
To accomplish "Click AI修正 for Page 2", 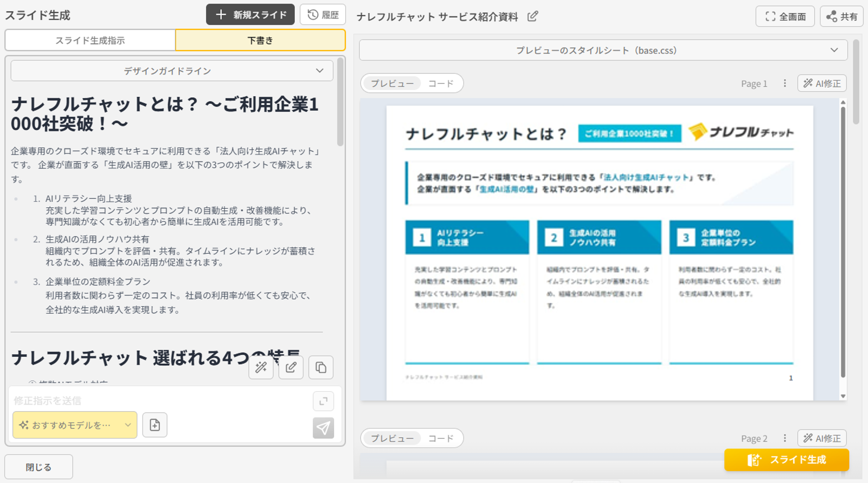I will pyautogui.click(x=822, y=438).
